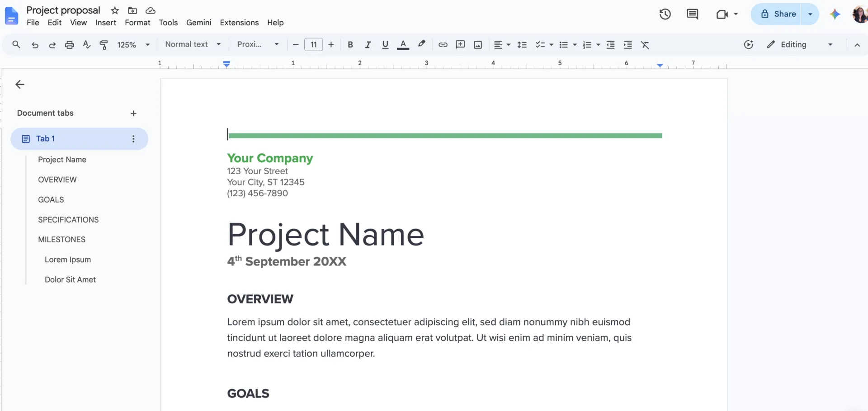Print the document
868x411 pixels.
click(69, 45)
